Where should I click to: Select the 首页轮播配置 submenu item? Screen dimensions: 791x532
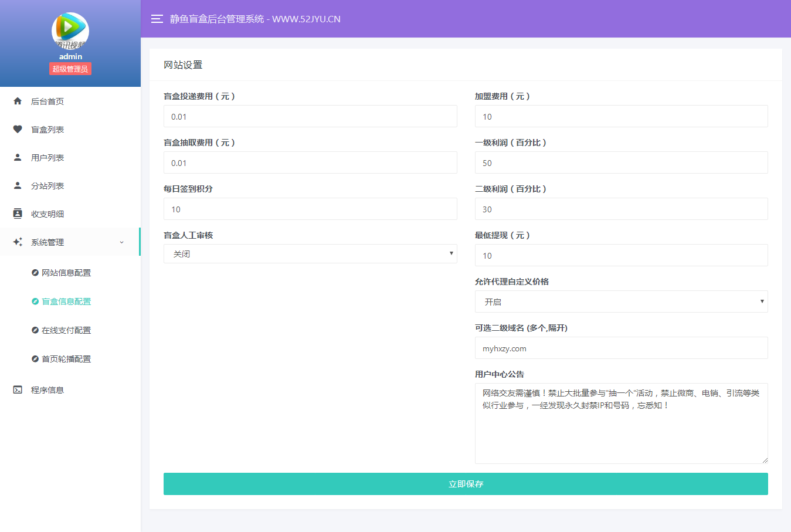[x=66, y=359]
